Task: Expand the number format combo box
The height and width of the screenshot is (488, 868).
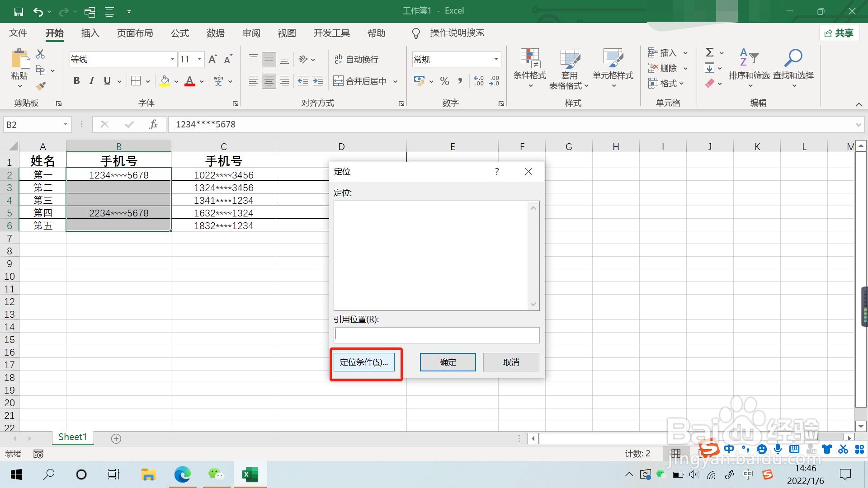Action: [496, 59]
